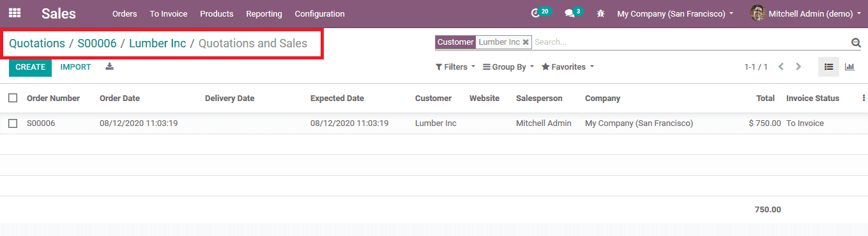Image resolution: width=868 pixels, height=236 pixels.
Task: Click the debug bug icon
Action: [x=600, y=13]
